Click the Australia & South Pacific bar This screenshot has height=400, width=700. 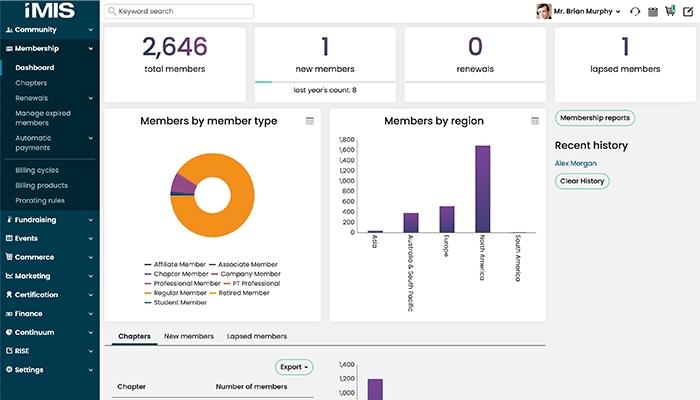point(411,223)
